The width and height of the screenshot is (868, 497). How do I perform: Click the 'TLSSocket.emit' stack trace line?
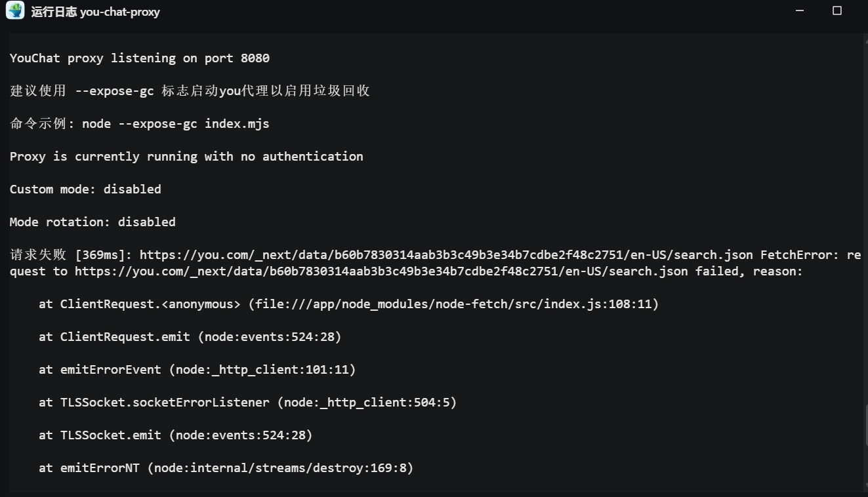175,435
